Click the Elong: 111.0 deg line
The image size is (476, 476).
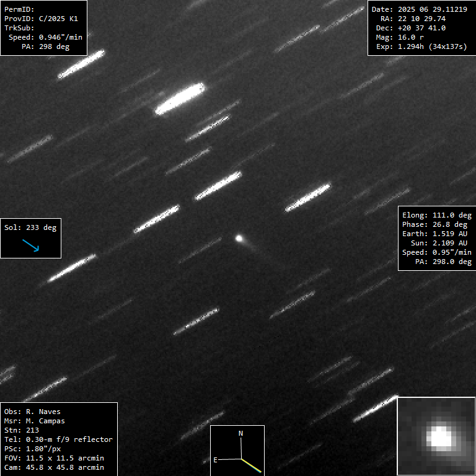tap(437, 215)
